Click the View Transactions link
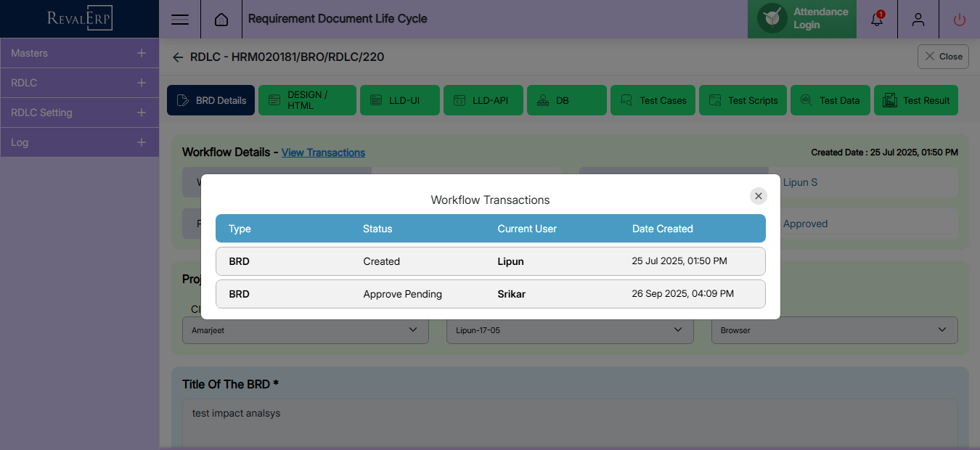This screenshot has width=980, height=450. pyautogui.click(x=323, y=152)
